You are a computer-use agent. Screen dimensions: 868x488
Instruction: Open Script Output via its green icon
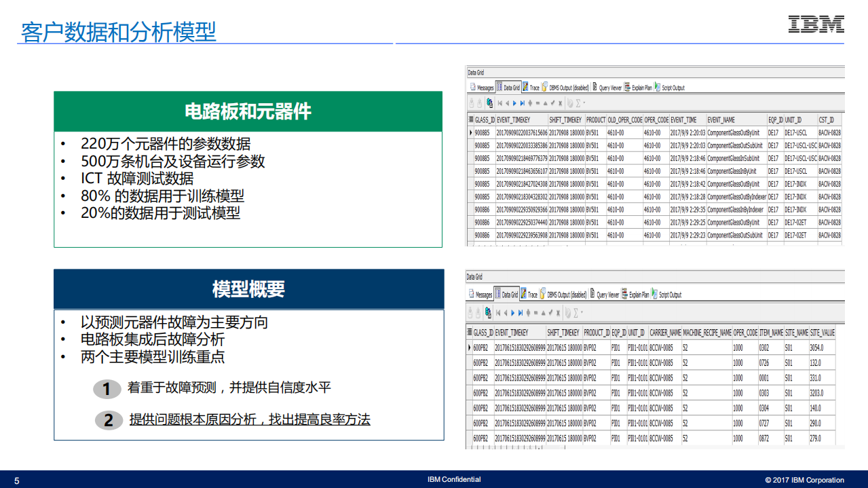point(656,88)
